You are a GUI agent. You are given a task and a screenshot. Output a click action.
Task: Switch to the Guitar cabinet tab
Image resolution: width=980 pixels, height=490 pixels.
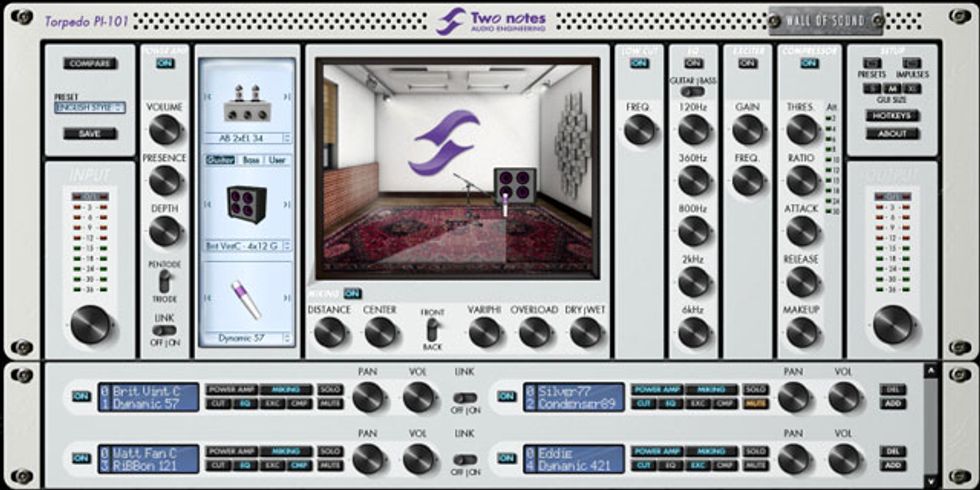point(220,161)
